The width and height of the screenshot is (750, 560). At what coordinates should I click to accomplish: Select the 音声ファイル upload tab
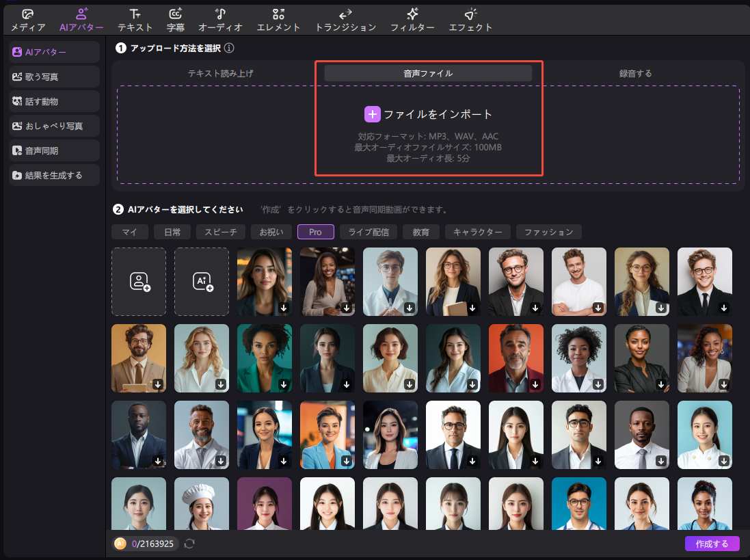tap(428, 73)
